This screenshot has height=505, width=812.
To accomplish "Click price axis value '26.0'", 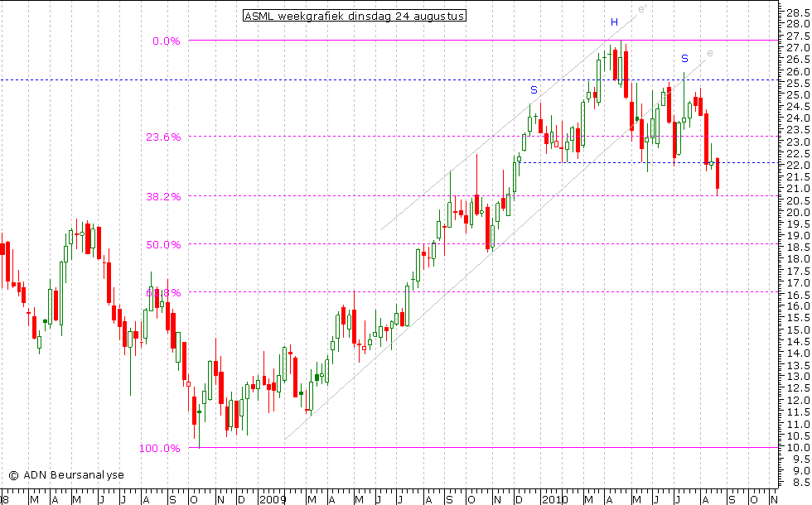I will pyautogui.click(x=798, y=71).
